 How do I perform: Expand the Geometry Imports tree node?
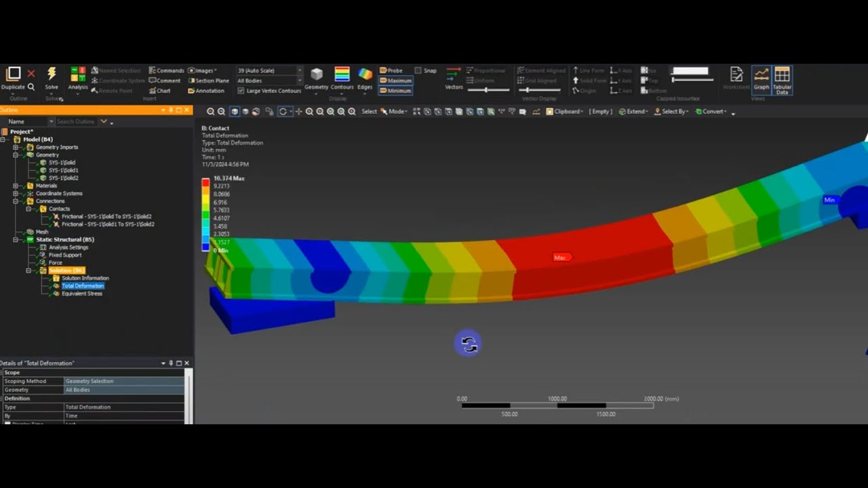click(16, 147)
